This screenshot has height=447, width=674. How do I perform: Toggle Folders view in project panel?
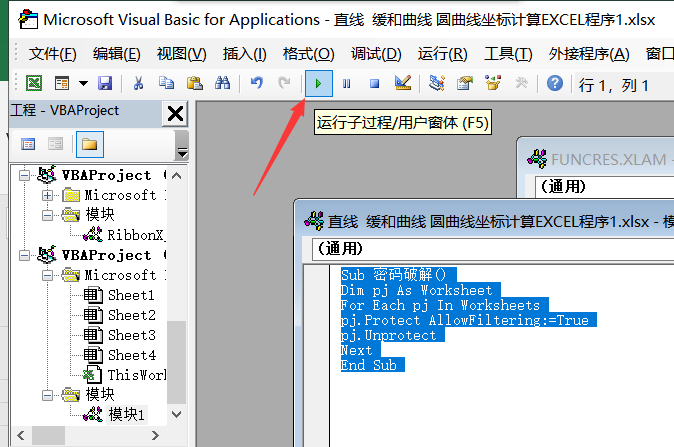click(x=89, y=144)
